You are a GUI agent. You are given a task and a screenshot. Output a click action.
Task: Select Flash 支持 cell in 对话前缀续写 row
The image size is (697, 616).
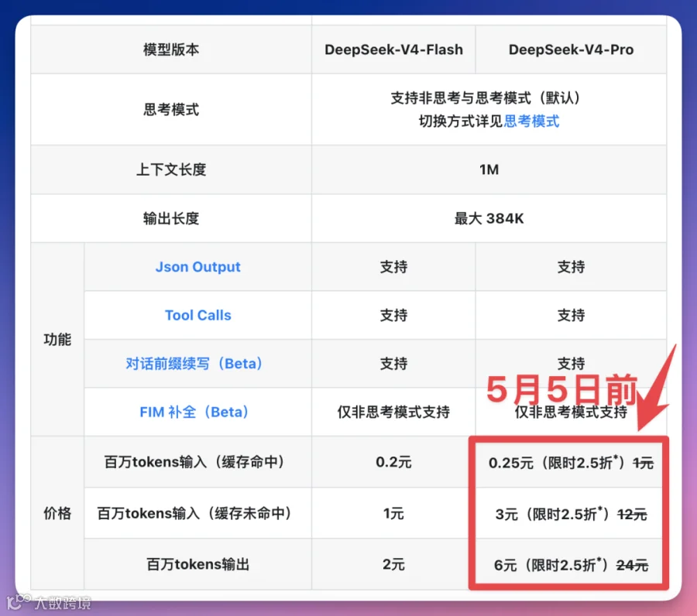[x=393, y=364]
